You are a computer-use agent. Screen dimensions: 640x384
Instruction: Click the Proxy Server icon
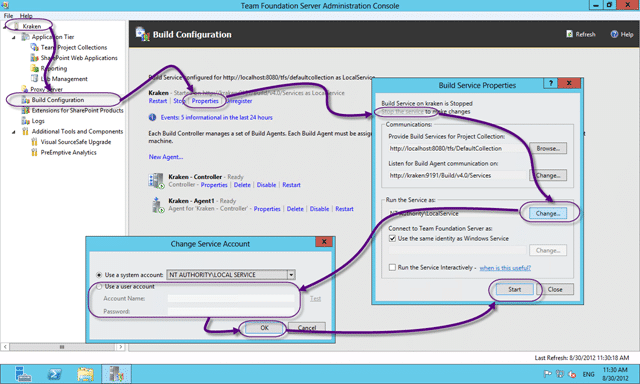click(25, 89)
